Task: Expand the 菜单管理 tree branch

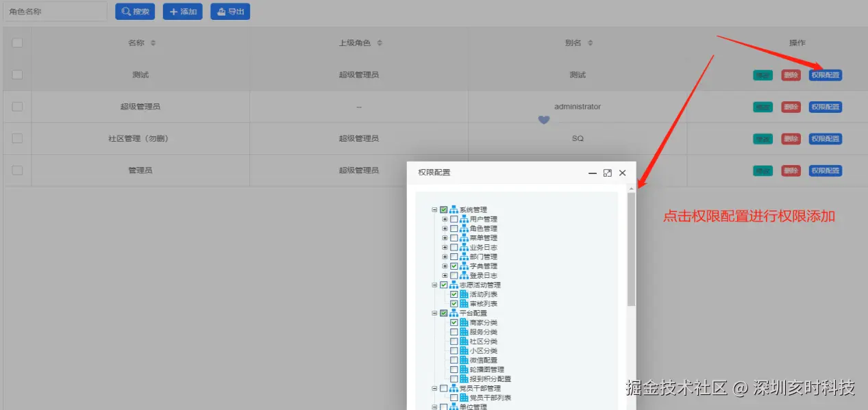Action: click(x=445, y=238)
